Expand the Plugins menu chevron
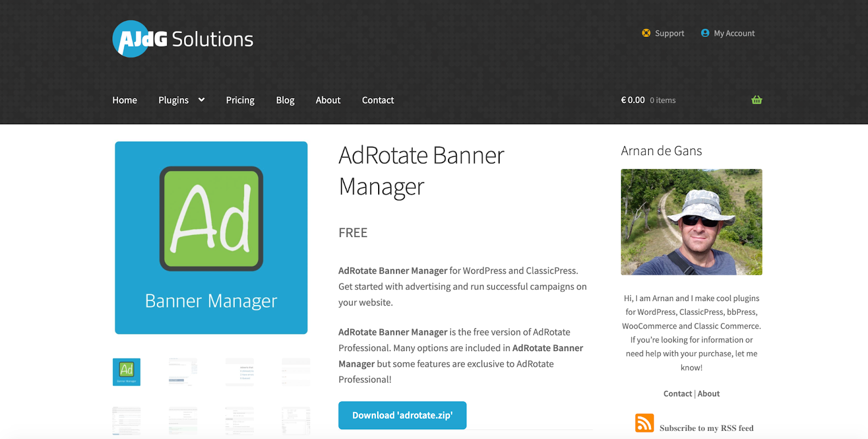 click(201, 100)
